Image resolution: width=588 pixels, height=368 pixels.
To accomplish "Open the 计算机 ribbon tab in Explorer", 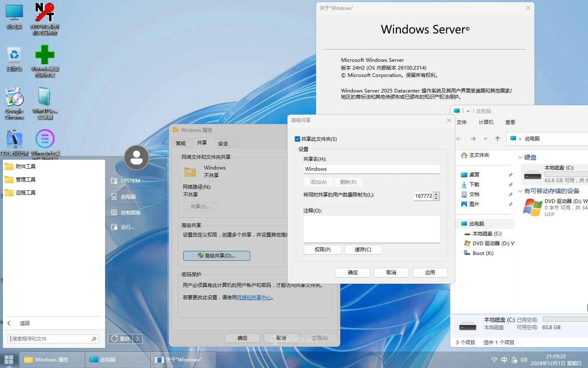I will (486, 122).
